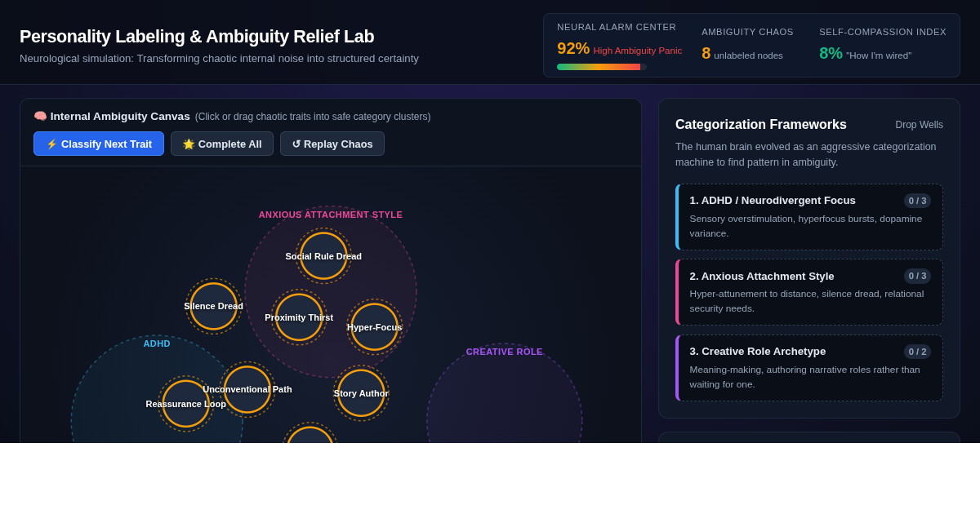The image size is (980, 514).
Task: Click the CREATIVE ROLE cluster label
Action: (505, 352)
